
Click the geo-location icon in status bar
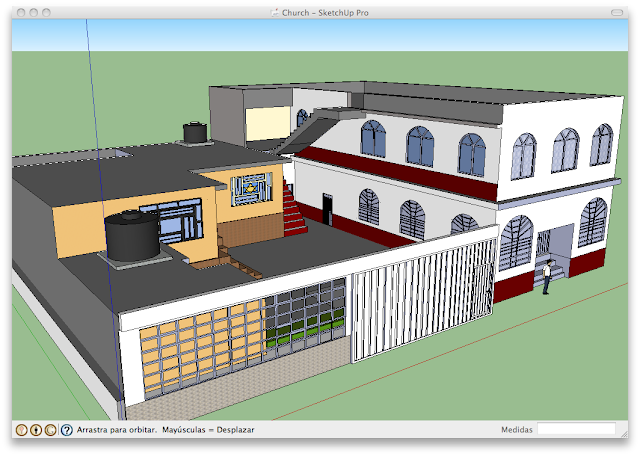click(21, 430)
